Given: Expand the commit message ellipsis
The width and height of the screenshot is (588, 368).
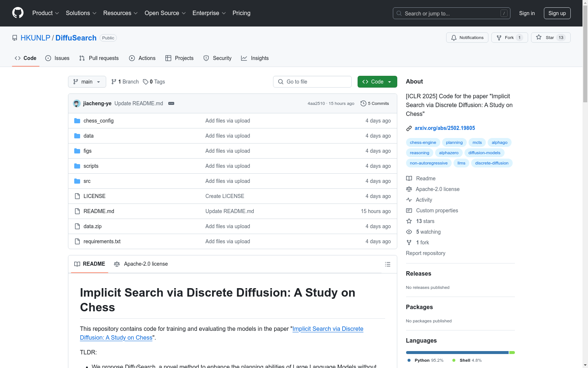Looking at the screenshot, I should [171, 103].
